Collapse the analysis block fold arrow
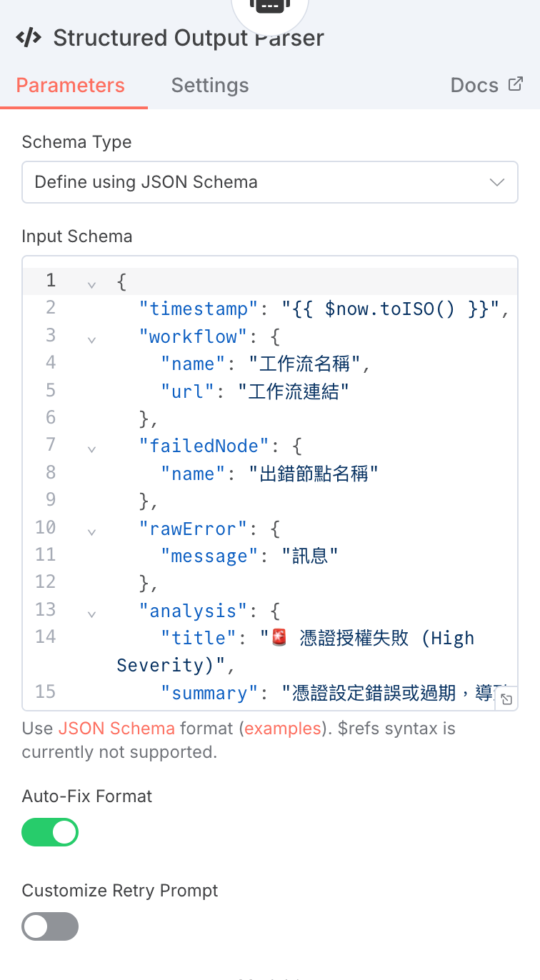Image resolution: width=540 pixels, height=980 pixels. click(x=91, y=614)
